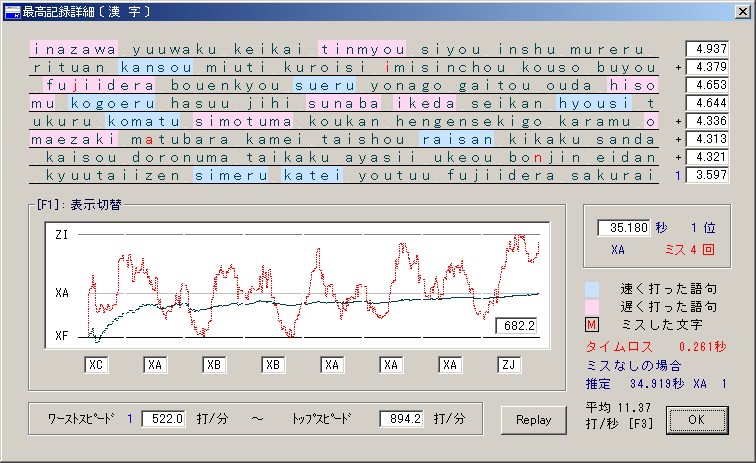Click the XC rank box under graph
756x463 pixels.
[96, 365]
